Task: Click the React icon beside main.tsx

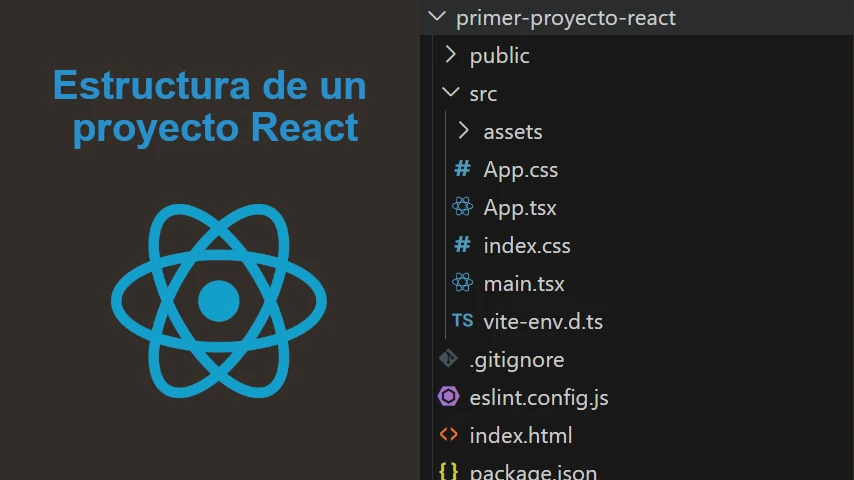Action: pyautogui.click(x=462, y=282)
